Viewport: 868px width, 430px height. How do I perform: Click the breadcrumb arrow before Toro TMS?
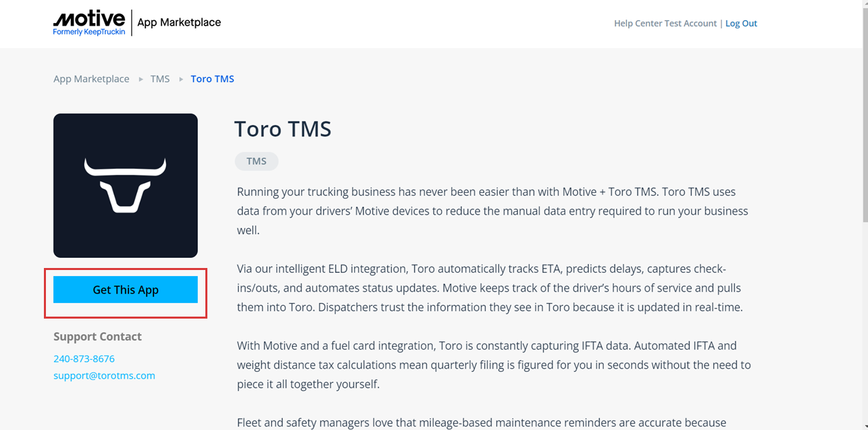[x=181, y=79]
